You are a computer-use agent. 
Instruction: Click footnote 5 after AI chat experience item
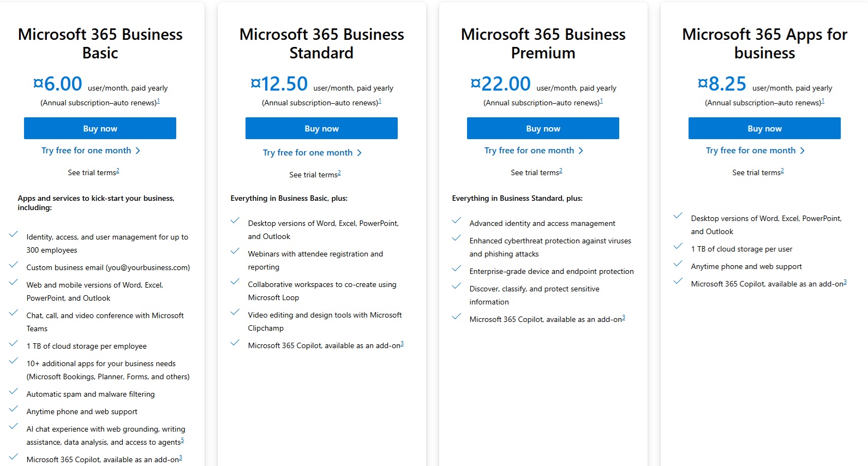click(182, 440)
